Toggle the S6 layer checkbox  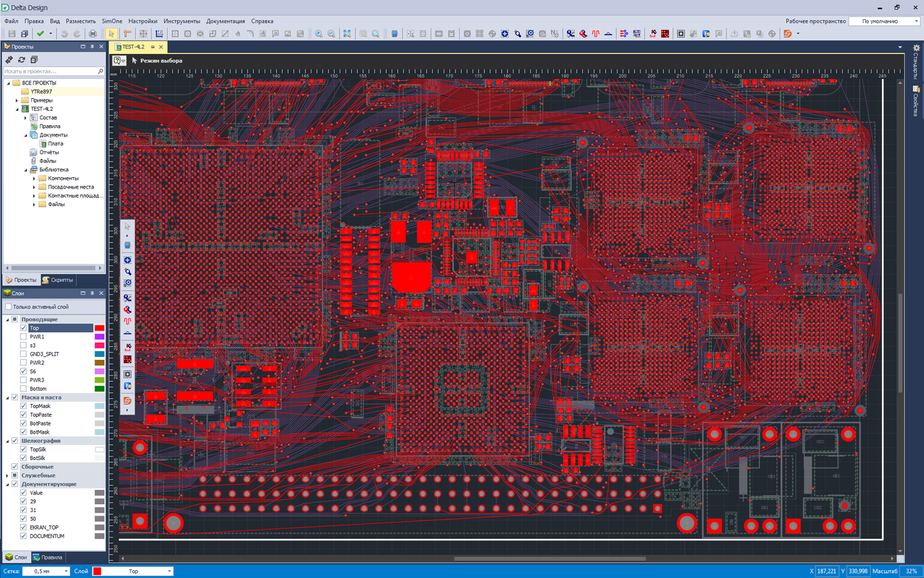[23, 371]
